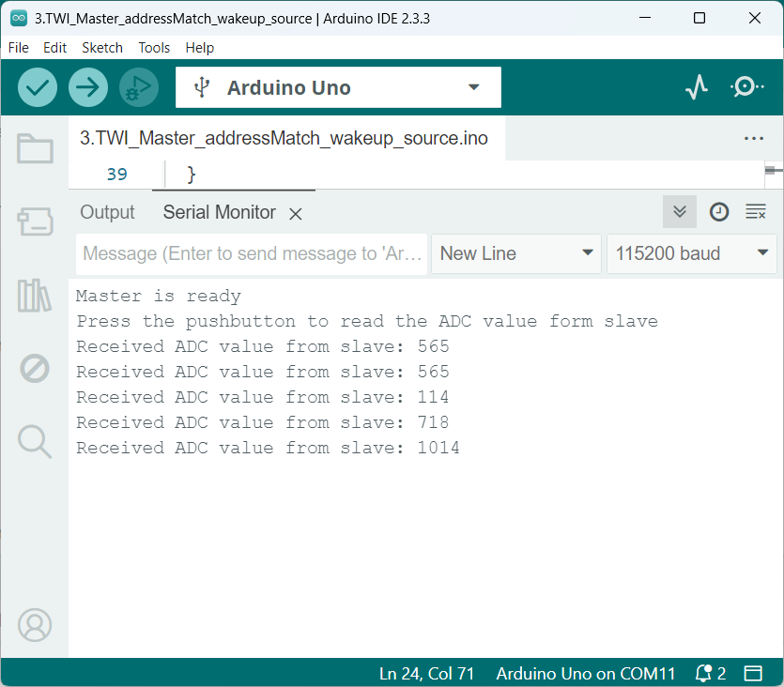784x687 pixels.
Task: Open the Serial Plotter icon
Action: tap(697, 87)
